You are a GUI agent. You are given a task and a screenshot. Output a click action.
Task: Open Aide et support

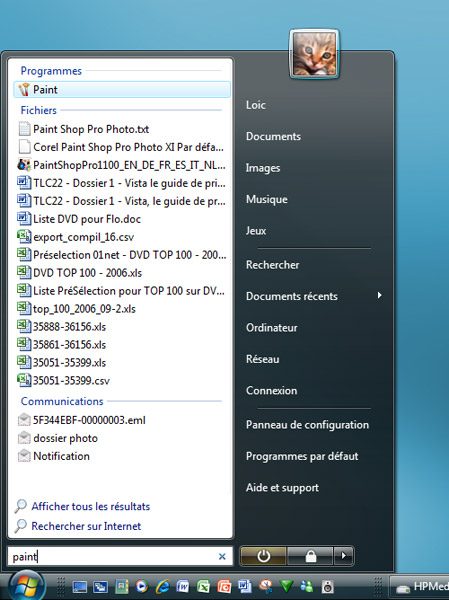click(x=282, y=488)
